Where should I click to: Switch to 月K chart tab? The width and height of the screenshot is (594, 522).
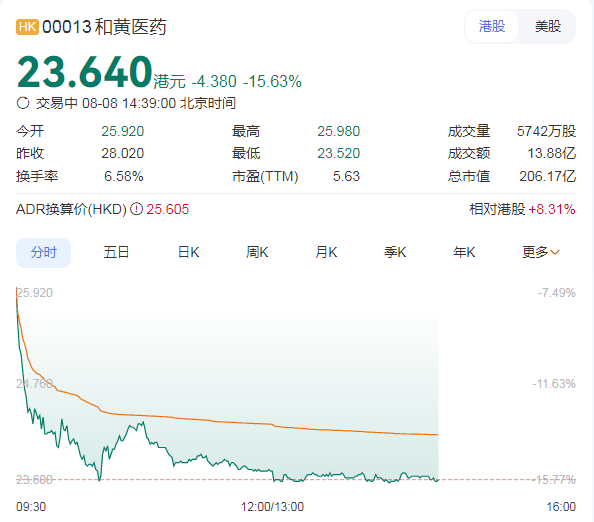[326, 252]
